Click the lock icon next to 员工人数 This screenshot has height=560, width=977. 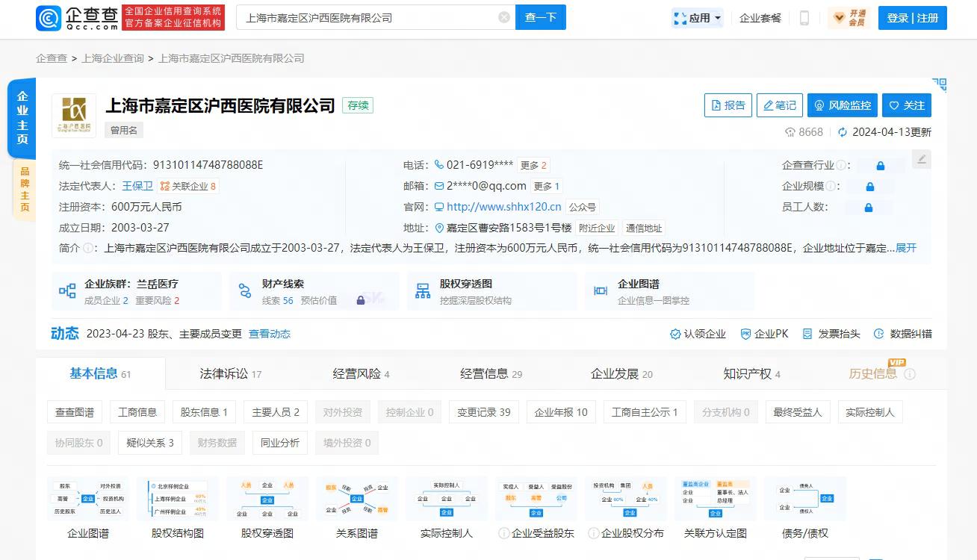click(869, 208)
